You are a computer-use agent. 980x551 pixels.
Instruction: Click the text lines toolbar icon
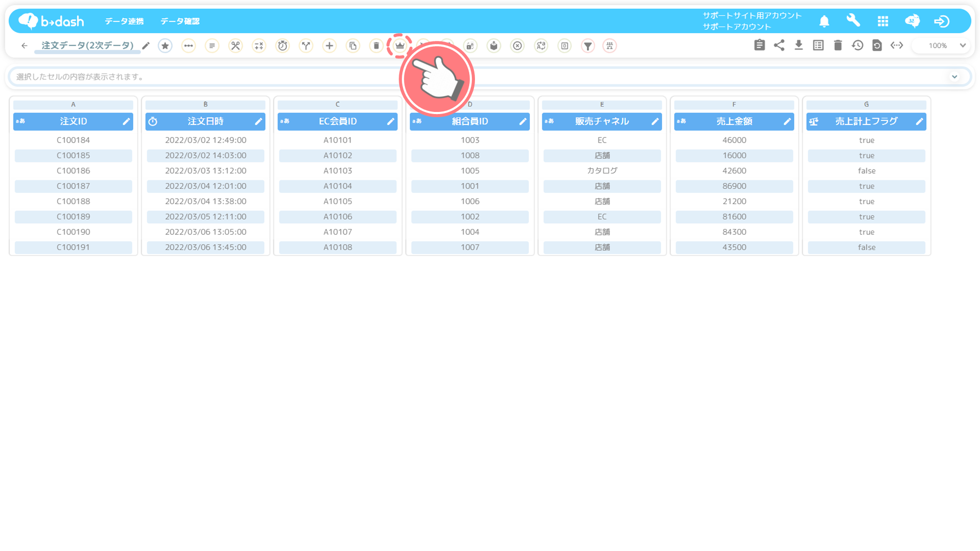pos(212,46)
